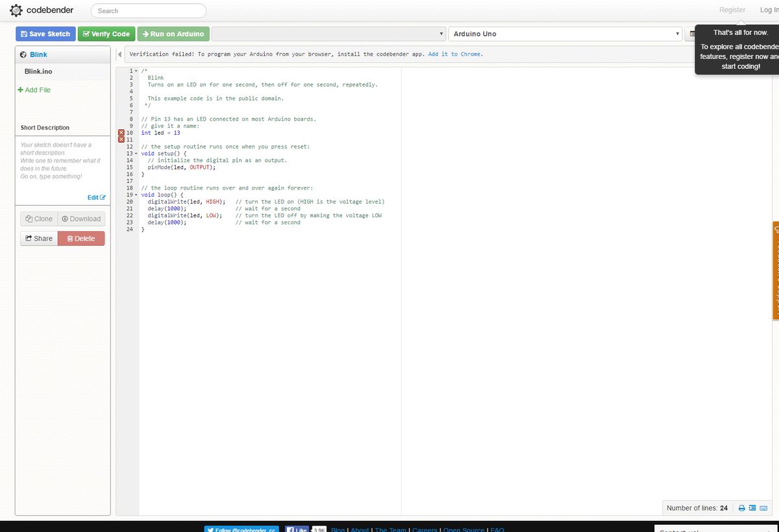Open the Blog link in footer
779x532 pixels.
[x=338, y=530]
